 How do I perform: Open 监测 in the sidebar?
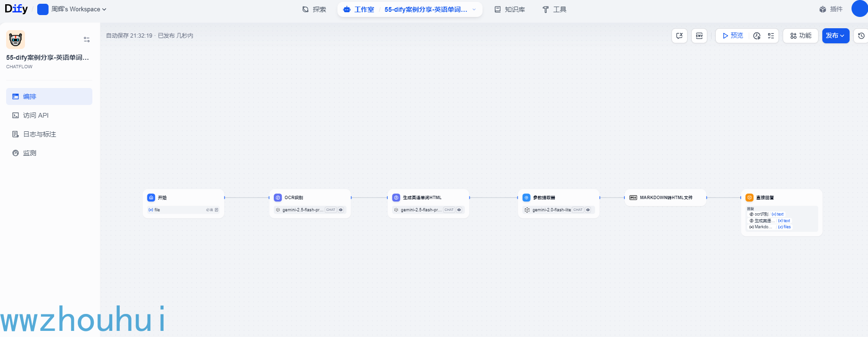coord(49,153)
